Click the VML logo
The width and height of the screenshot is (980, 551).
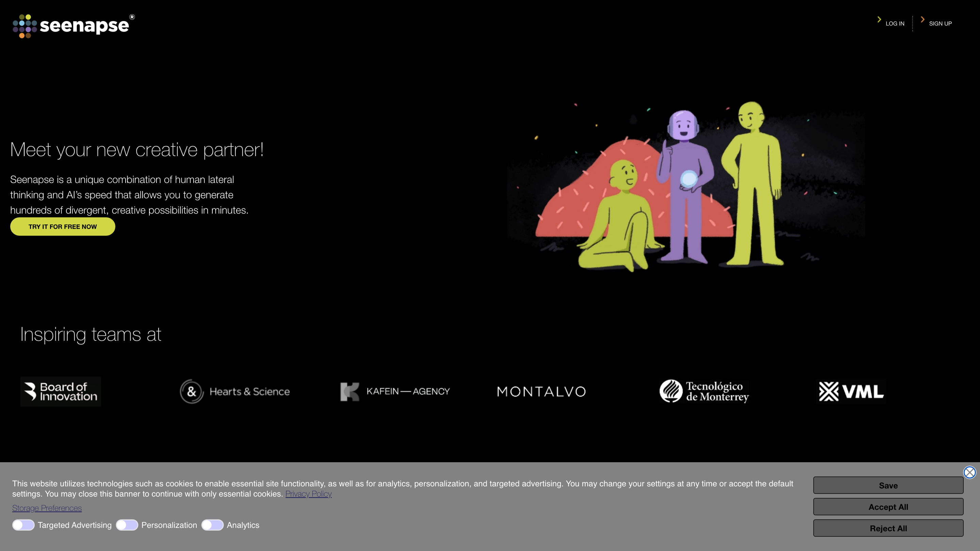[851, 391]
